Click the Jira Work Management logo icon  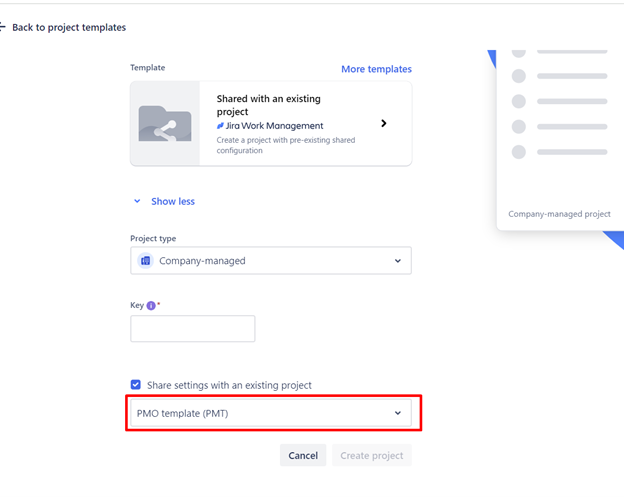tap(220, 126)
